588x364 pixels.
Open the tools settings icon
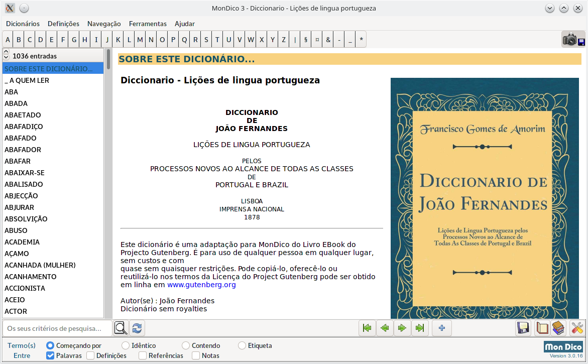577,328
